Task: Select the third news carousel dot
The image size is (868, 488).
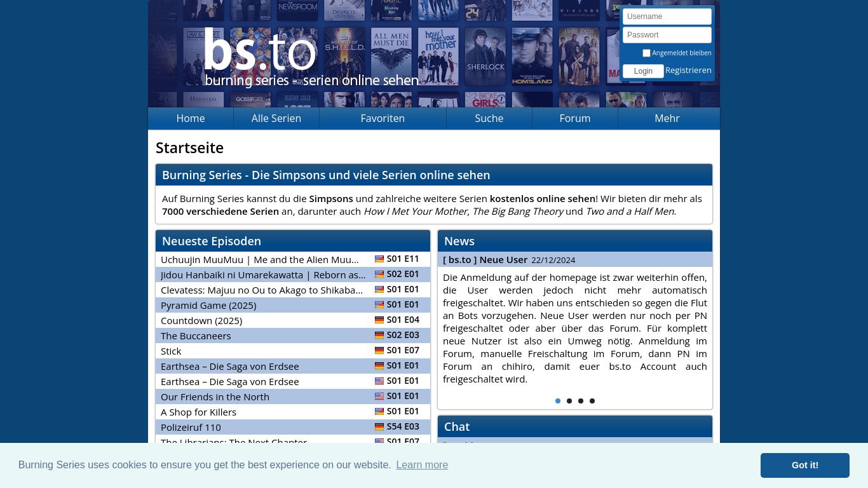Action: 581,401
